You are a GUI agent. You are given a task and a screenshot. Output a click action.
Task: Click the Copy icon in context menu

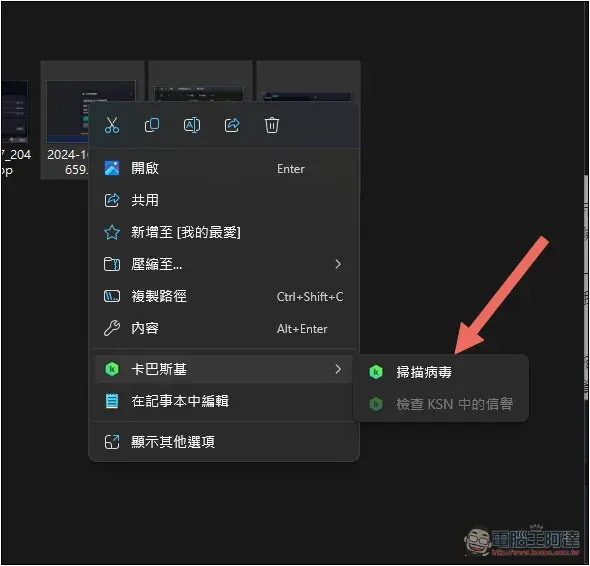(x=152, y=125)
